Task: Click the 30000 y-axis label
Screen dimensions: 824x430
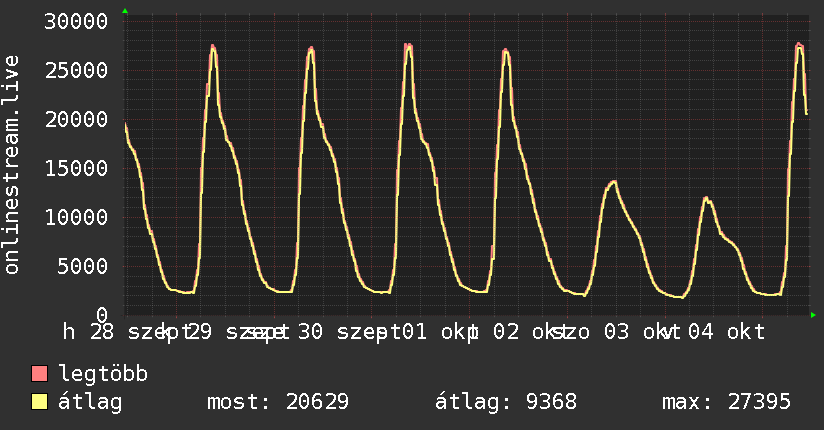Action: coord(76,22)
